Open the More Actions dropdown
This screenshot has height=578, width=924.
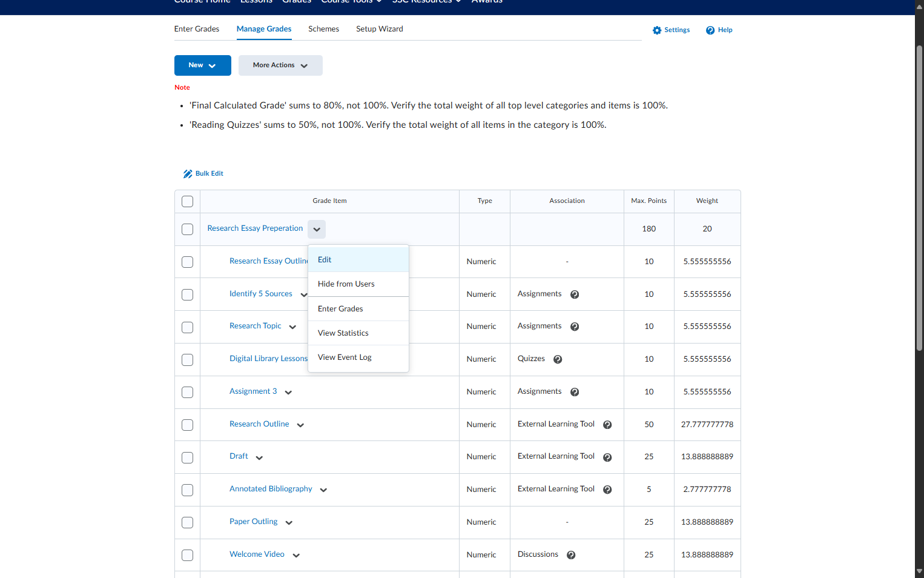280,65
